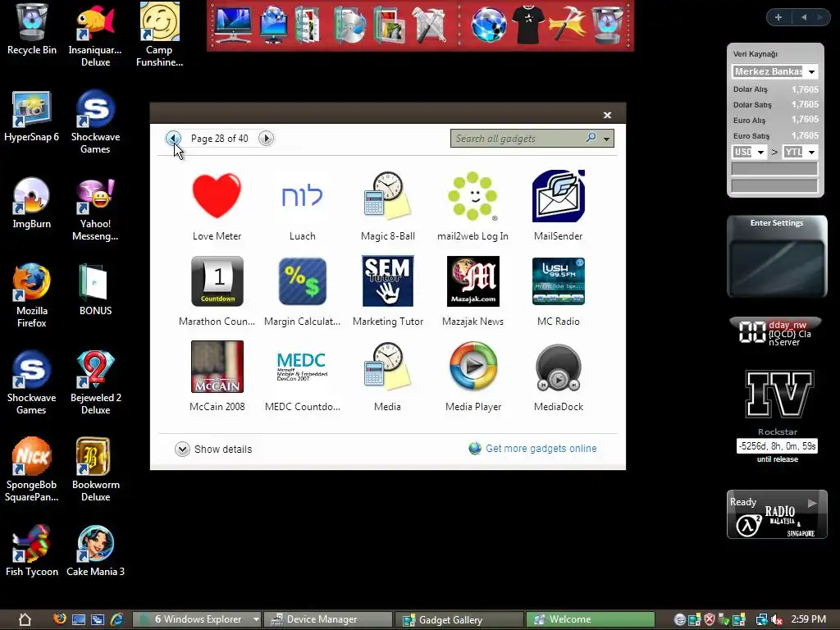840x630 pixels.
Task: Open Camp Funshine desktop shortcut
Action: coord(160,34)
